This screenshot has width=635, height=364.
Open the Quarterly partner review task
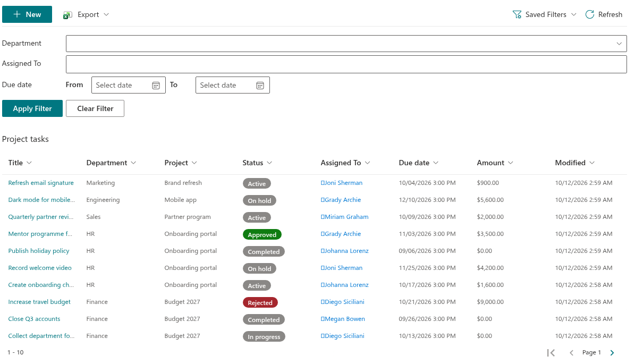[41, 217]
